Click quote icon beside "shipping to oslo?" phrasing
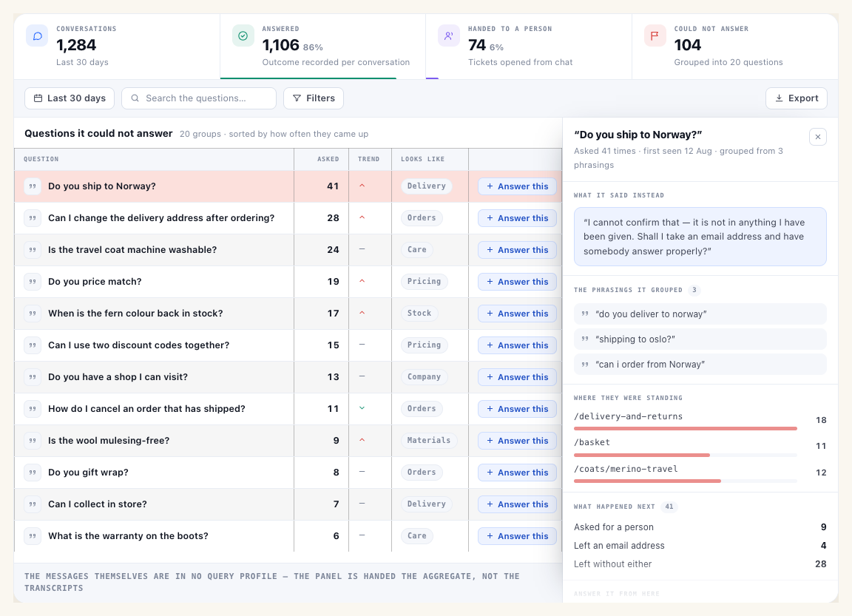Viewport: 852px width, 616px height. [585, 339]
